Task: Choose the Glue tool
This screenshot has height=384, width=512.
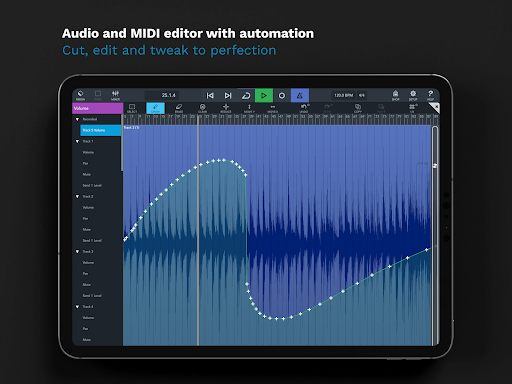Action: (202, 108)
